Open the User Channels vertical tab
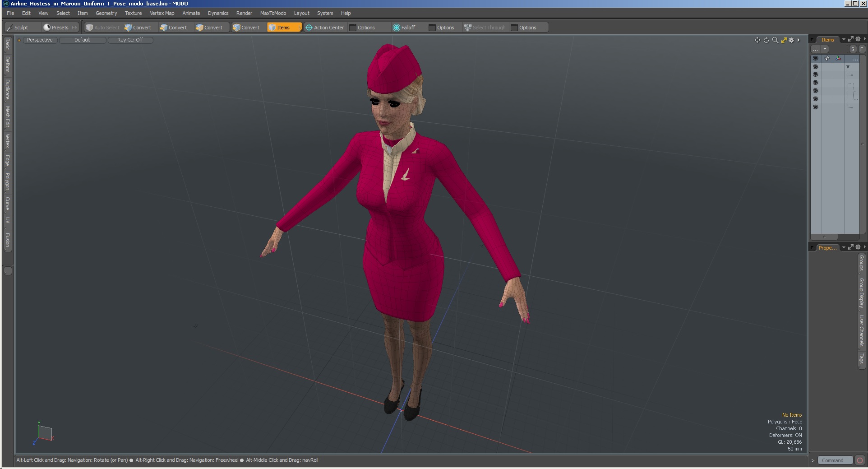868x469 pixels. (861, 332)
